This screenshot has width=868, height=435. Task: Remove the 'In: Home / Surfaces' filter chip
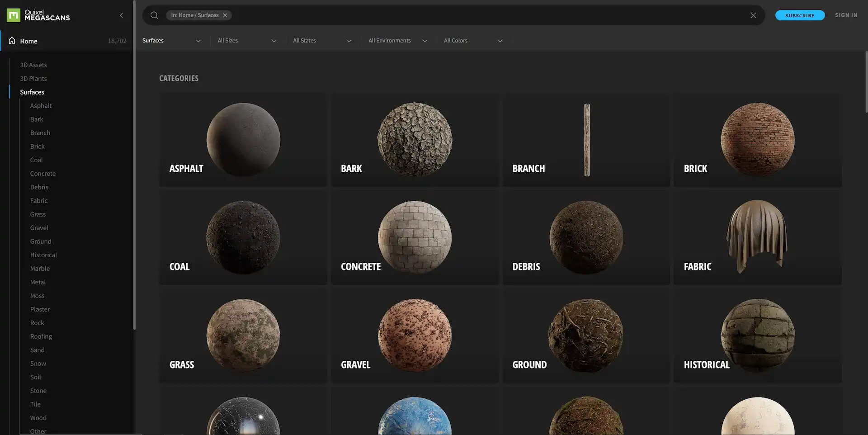click(225, 15)
